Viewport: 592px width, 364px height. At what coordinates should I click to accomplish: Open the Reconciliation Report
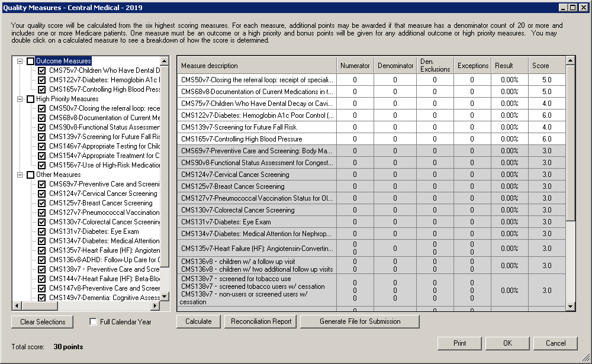(x=261, y=321)
